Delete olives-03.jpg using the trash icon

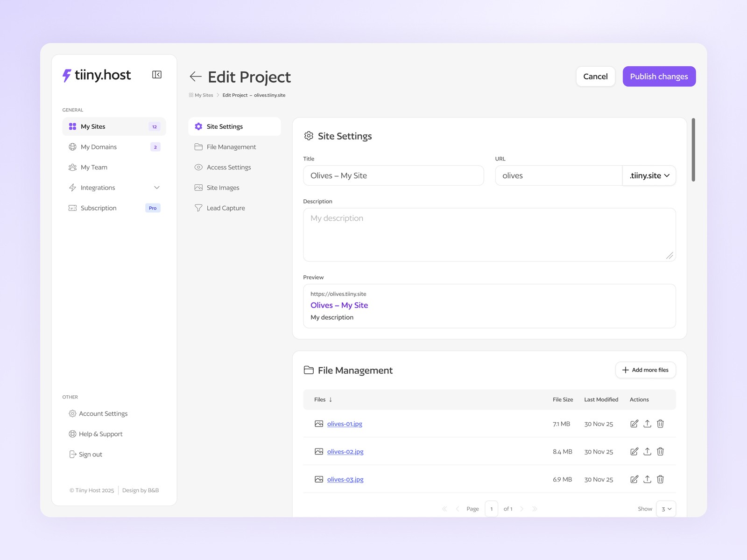[660, 479]
